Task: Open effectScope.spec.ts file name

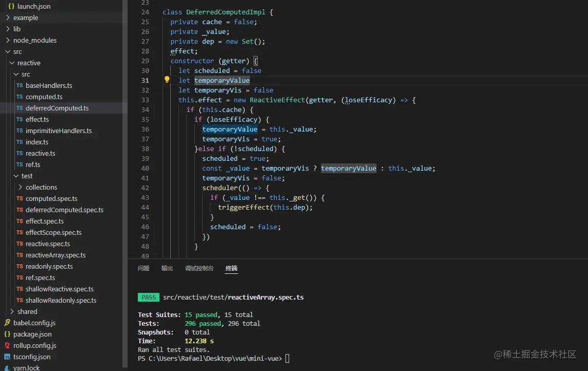Action: click(x=54, y=232)
